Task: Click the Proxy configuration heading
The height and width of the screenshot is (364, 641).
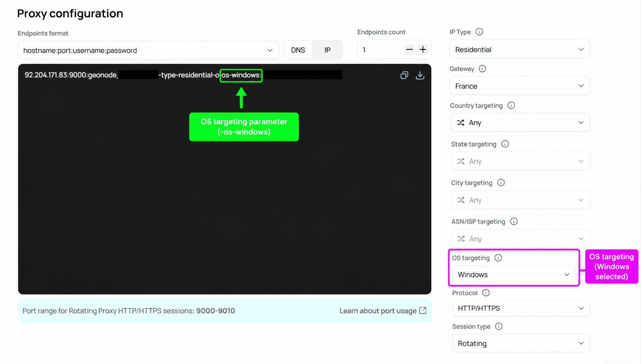Action: pos(70,13)
